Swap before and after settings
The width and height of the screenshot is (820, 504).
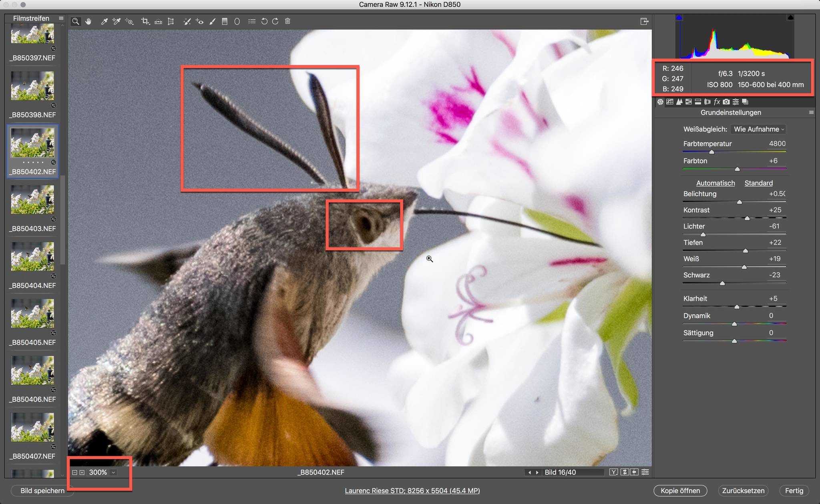point(625,472)
